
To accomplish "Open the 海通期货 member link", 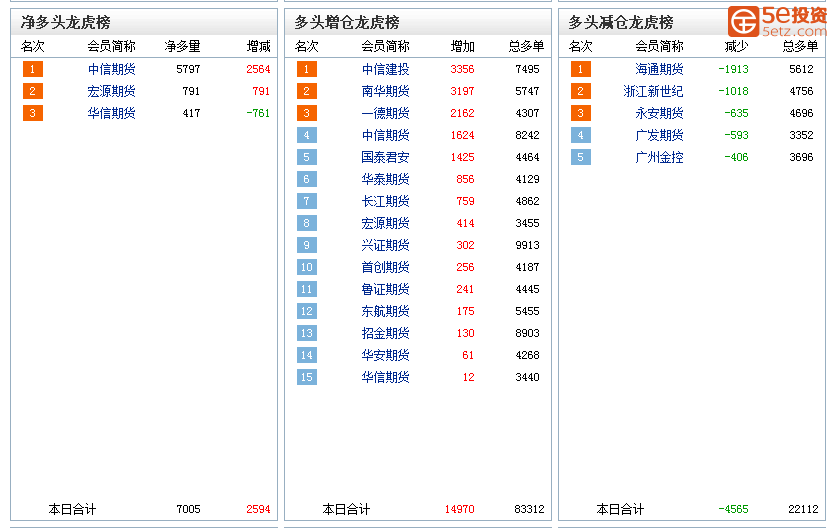I will tap(659, 69).
